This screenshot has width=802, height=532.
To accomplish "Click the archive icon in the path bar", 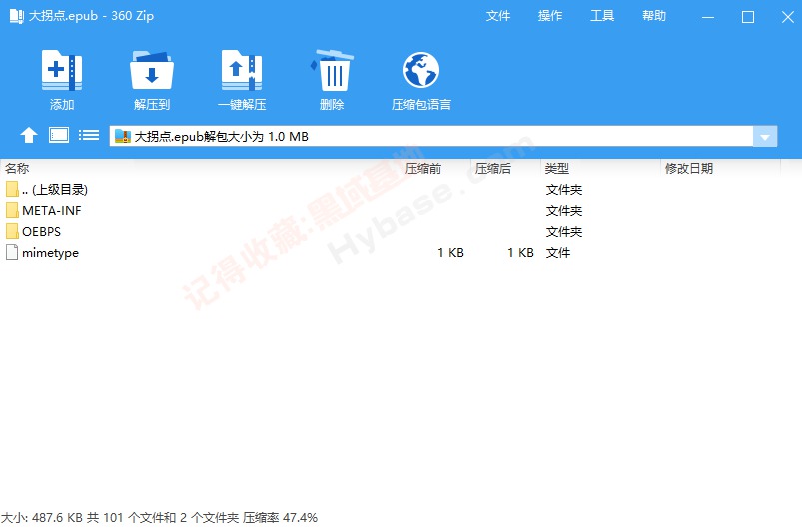I will pos(123,136).
